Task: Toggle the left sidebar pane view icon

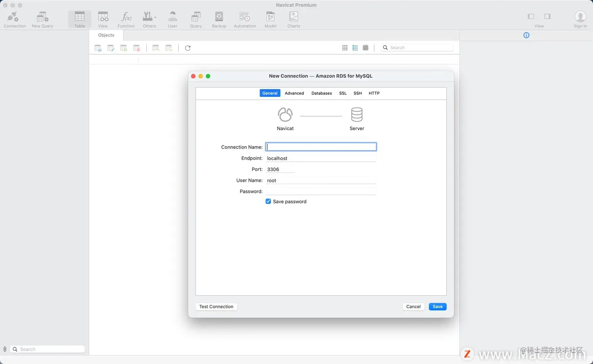Action: pos(531,16)
